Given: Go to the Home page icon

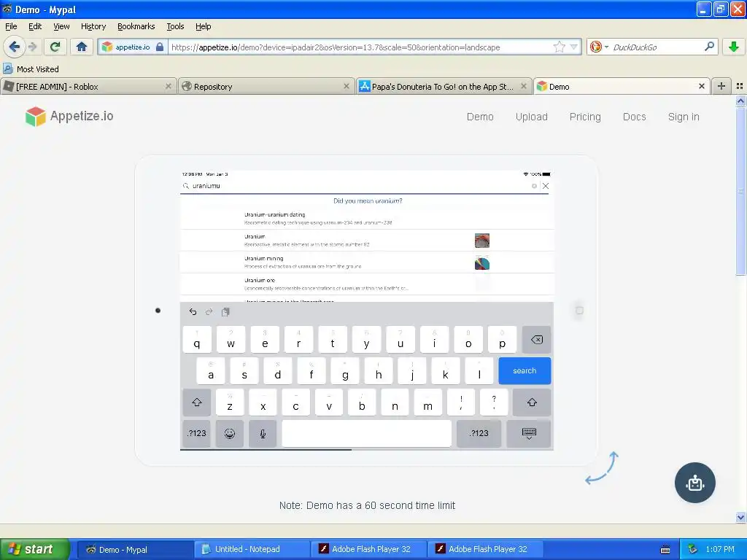Looking at the screenshot, I should [82, 47].
